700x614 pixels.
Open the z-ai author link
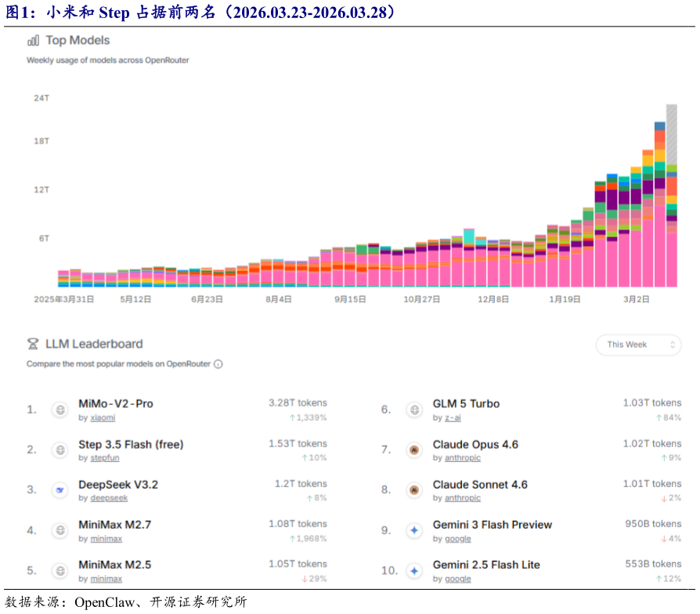click(453, 417)
